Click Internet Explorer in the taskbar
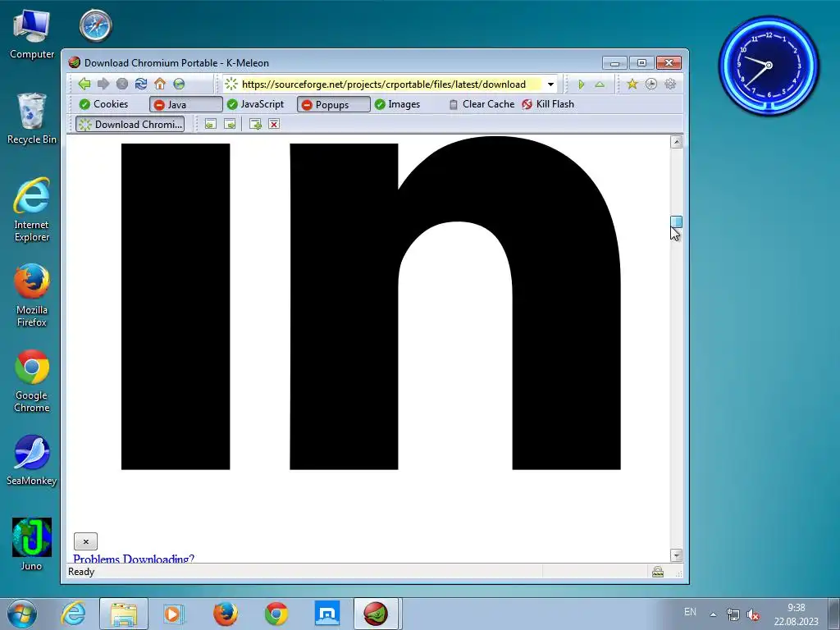The height and width of the screenshot is (630, 840). coord(73,614)
